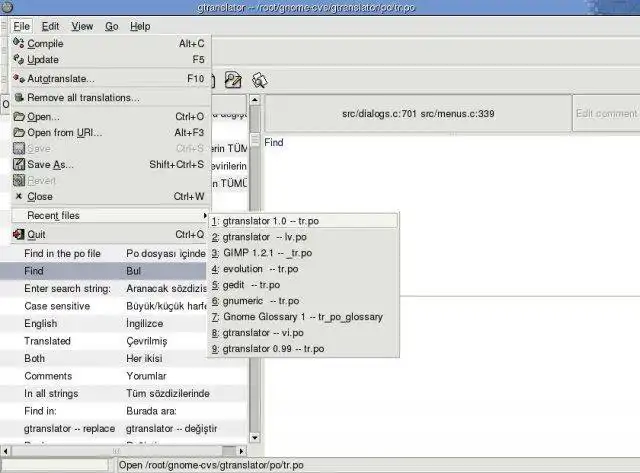Viewport: 640px width, 473px height.
Task: Open the File menu
Action: point(21,27)
